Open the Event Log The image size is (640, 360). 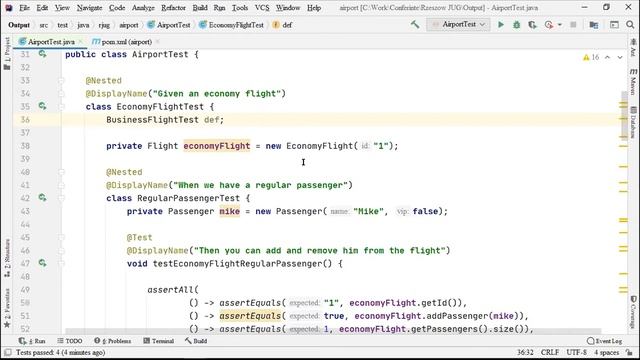coord(604,341)
